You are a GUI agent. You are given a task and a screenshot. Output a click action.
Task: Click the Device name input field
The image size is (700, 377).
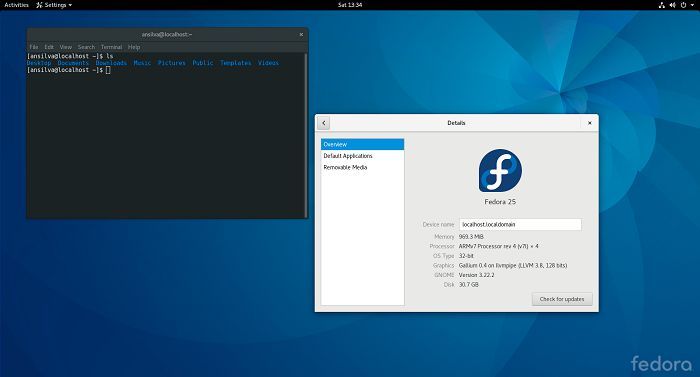pyautogui.click(x=521, y=224)
